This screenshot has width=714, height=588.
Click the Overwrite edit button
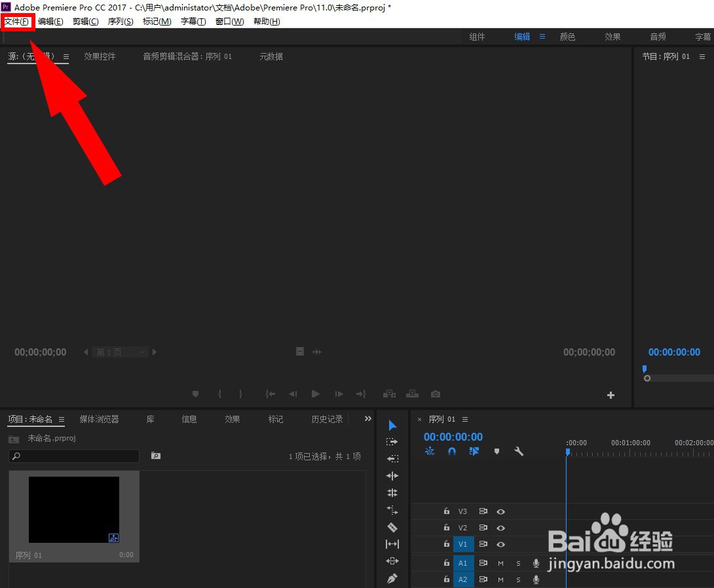click(x=412, y=394)
